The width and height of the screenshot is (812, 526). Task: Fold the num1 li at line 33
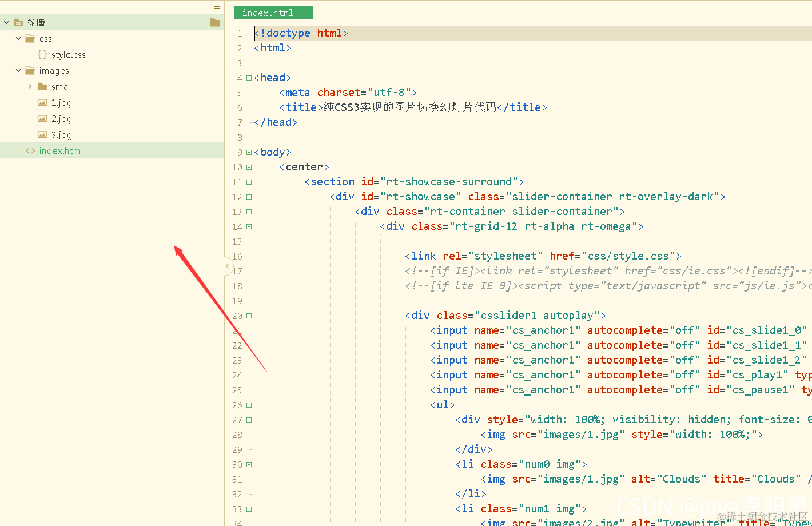249,509
